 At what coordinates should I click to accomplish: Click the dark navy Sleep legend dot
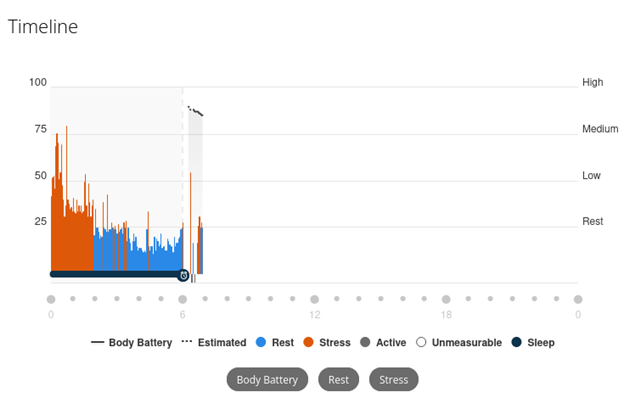516,342
